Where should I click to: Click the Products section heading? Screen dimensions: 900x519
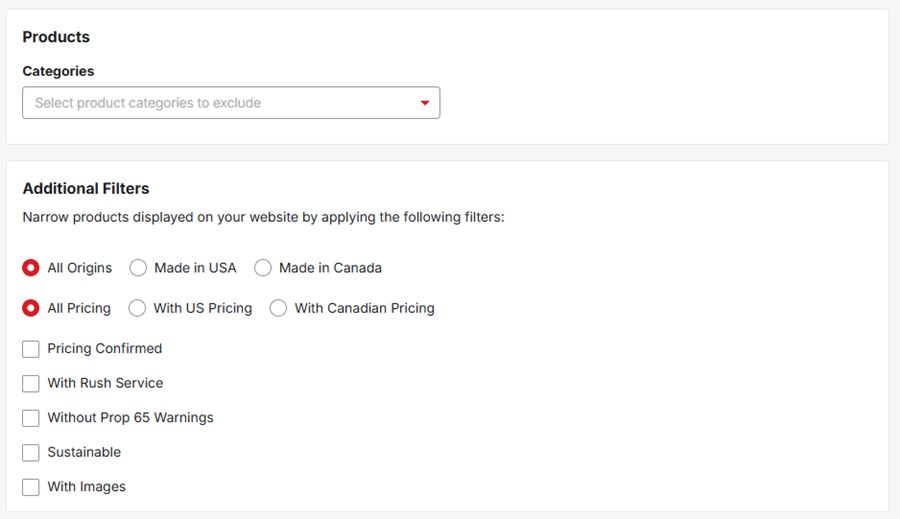pyautogui.click(x=56, y=37)
